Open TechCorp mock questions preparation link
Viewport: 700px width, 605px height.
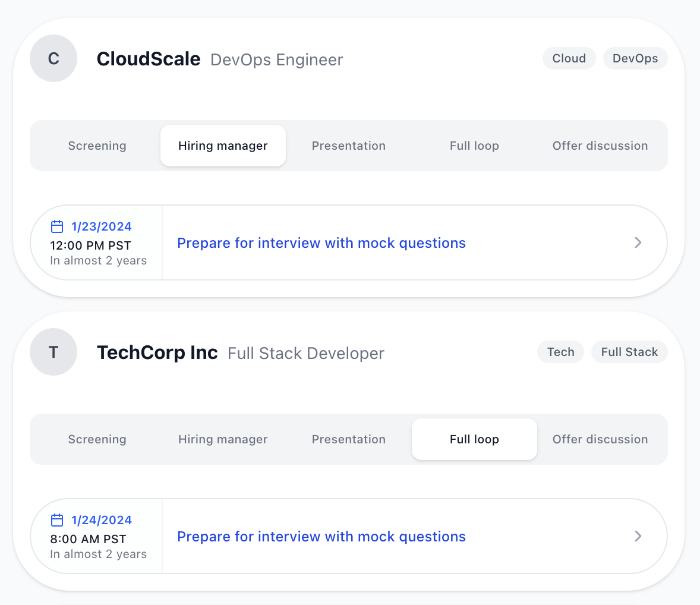[x=321, y=536]
